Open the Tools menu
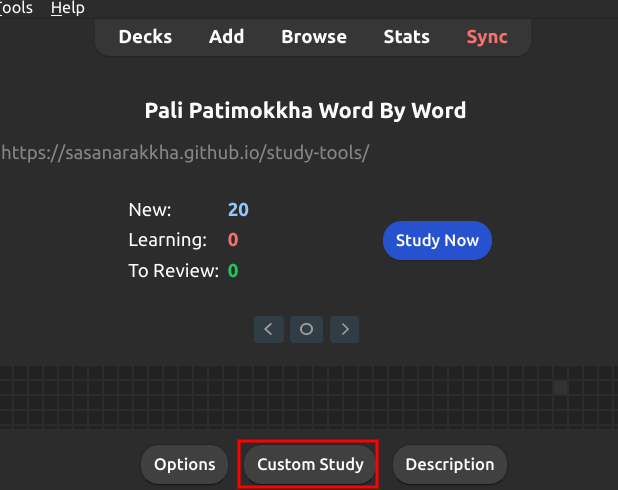618x490 pixels. pyautogui.click(x=16, y=8)
